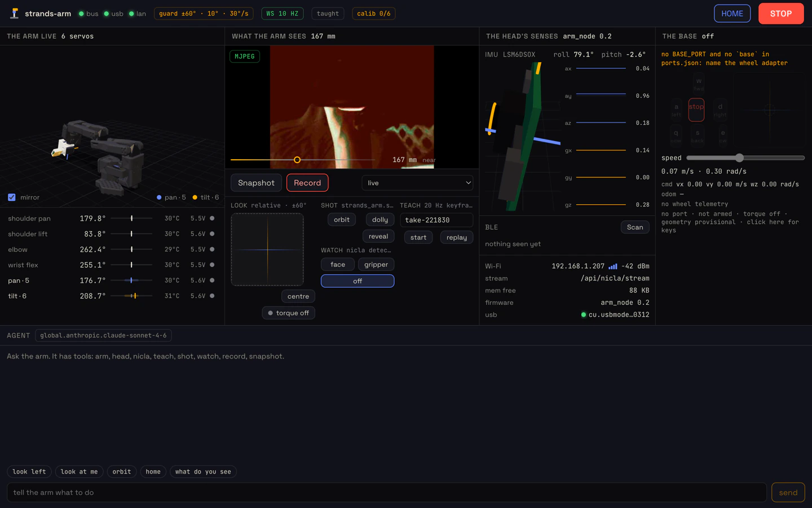The image size is (812, 508).
Task: Enable face watch detection
Action: point(338,264)
